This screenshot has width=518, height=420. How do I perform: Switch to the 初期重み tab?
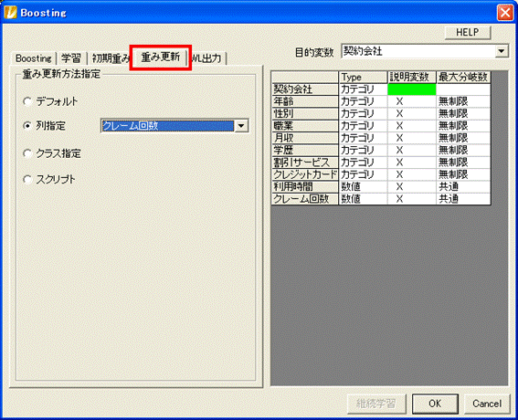click(111, 58)
